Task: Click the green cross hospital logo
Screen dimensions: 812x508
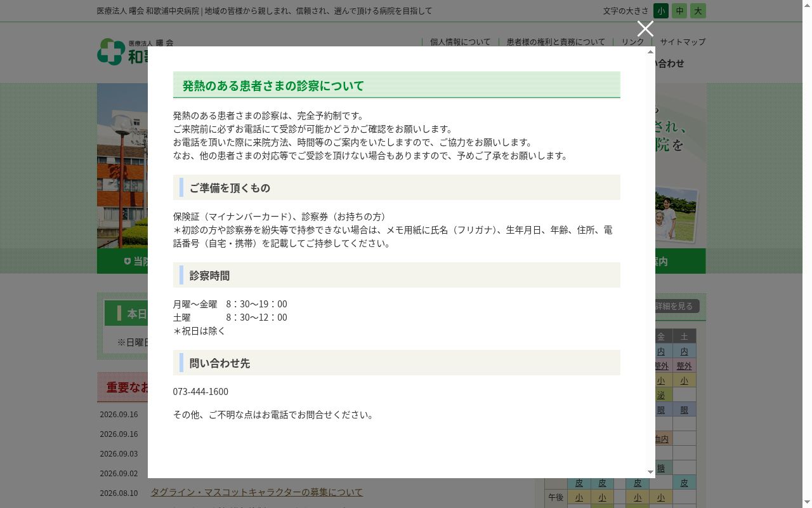Action: tap(110, 51)
